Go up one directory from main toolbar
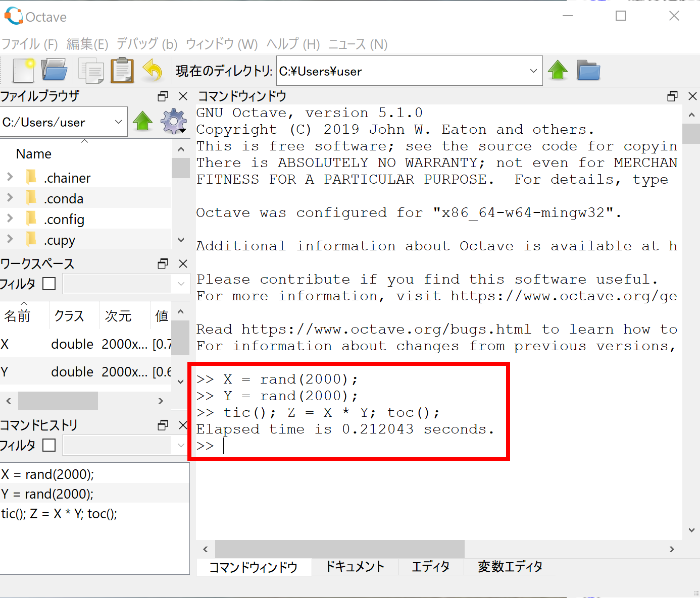The height and width of the screenshot is (598, 700). (558, 70)
